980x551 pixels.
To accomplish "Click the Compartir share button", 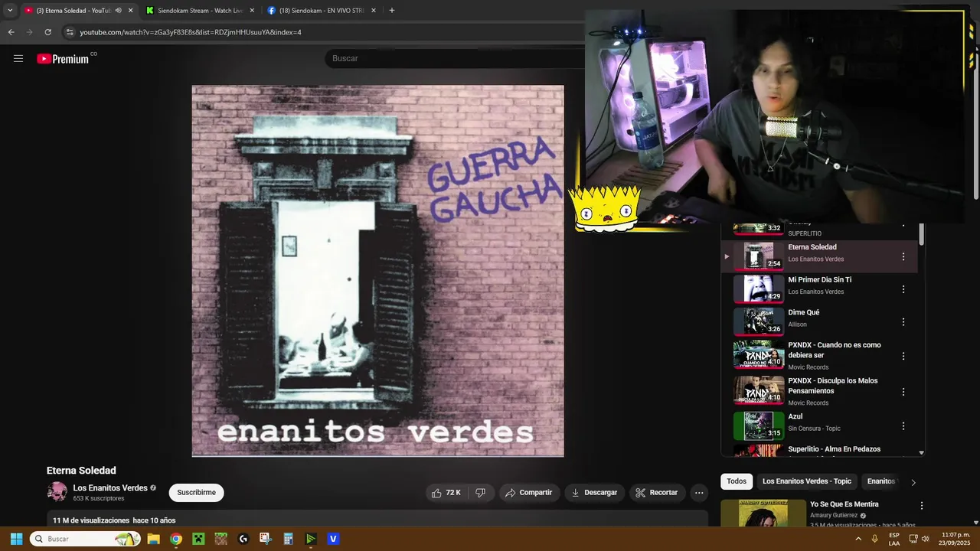I will [528, 493].
